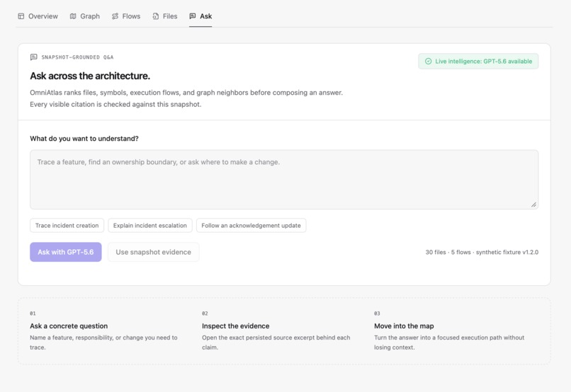Click Every visible citation is checked sentence

click(x=115, y=104)
